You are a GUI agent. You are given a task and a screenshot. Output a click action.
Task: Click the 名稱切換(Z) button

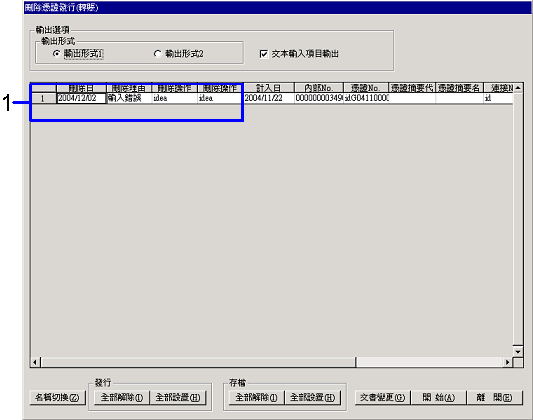point(57,397)
